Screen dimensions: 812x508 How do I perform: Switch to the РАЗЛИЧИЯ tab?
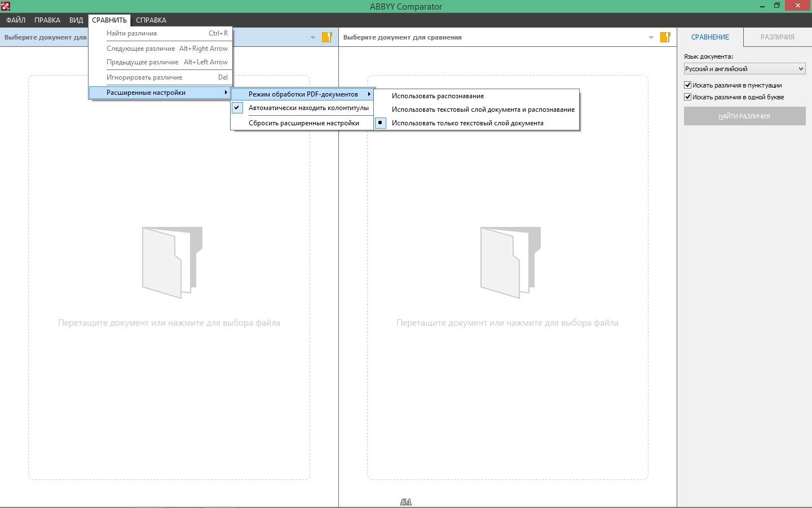pos(777,37)
